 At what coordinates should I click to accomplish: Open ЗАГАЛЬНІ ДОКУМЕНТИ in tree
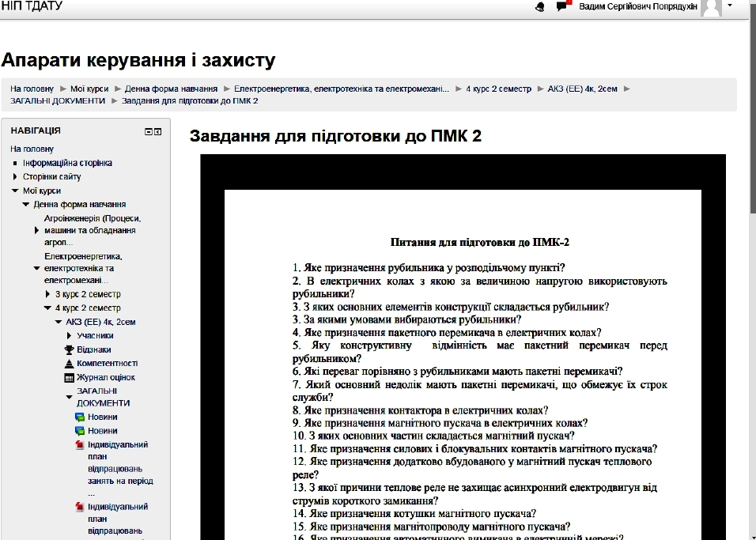point(103,397)
